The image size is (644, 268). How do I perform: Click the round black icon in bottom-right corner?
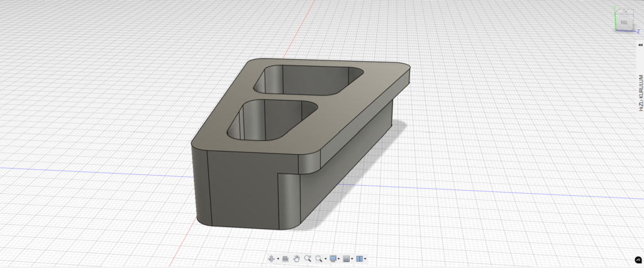638,260
